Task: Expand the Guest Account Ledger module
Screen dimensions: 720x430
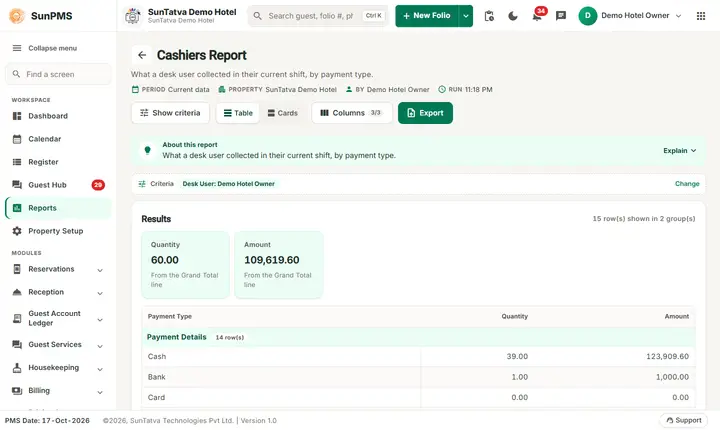Action: click(x=58, y=318)
